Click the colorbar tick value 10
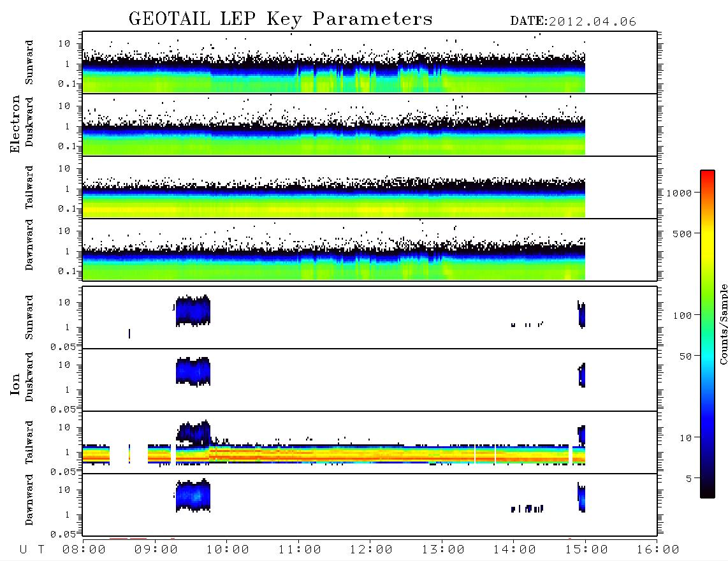Viewport: 728px width, 561px height. [x=686, y=438]
